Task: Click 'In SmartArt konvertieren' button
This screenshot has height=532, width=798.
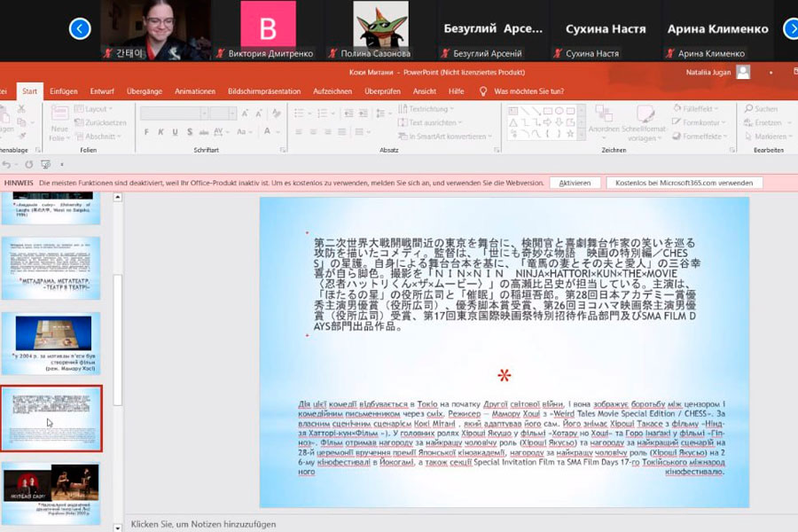Action: [x=445, y=137]
